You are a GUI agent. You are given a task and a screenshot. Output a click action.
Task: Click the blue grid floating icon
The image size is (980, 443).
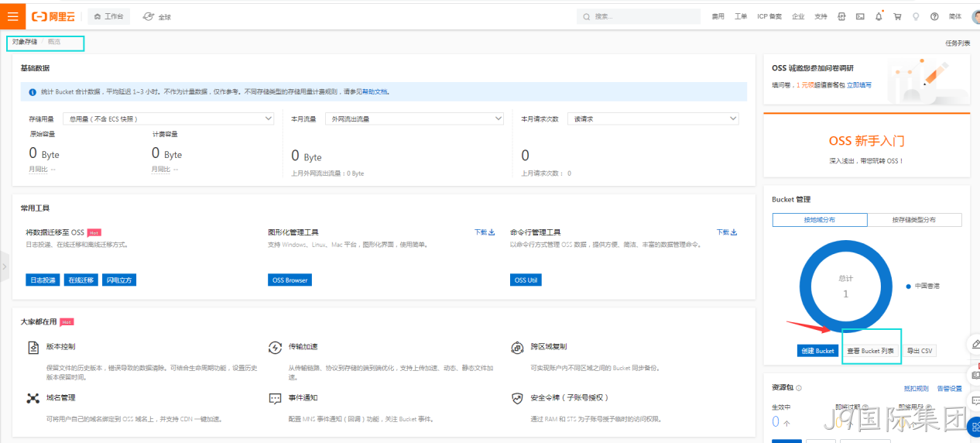coord(975,428)
